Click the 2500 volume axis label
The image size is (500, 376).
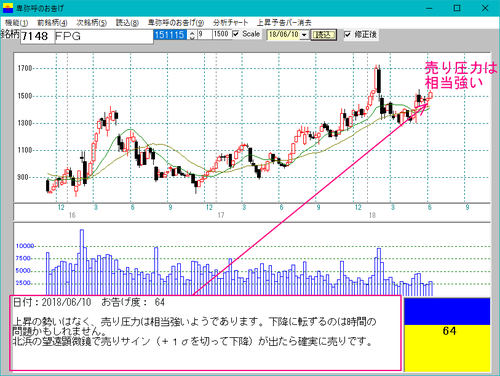point(23,283)
